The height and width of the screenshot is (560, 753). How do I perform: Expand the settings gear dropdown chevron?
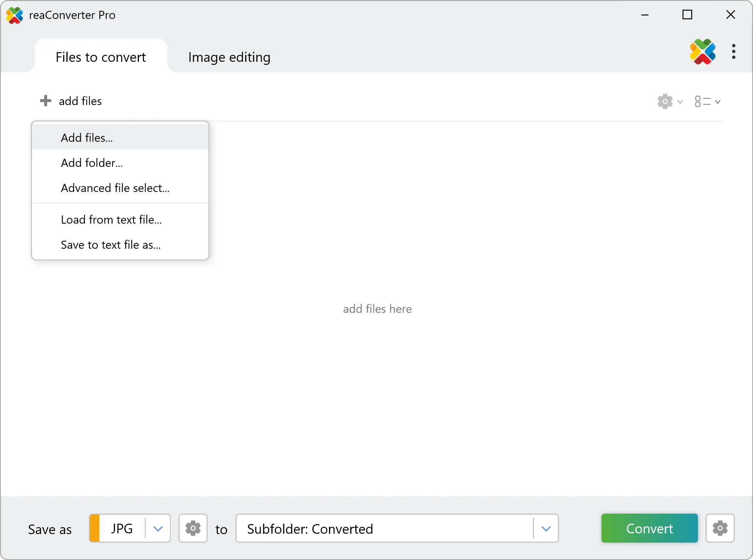coord(680,102)
